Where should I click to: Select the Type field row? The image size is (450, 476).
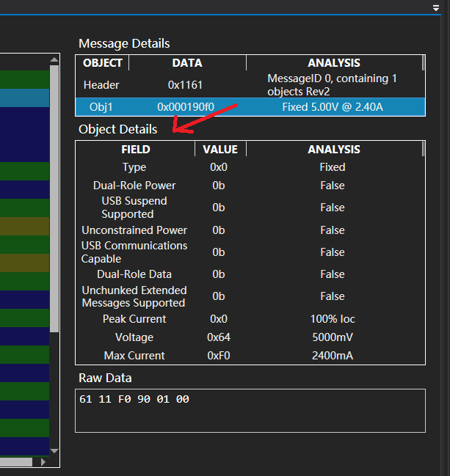pos(250,167)
